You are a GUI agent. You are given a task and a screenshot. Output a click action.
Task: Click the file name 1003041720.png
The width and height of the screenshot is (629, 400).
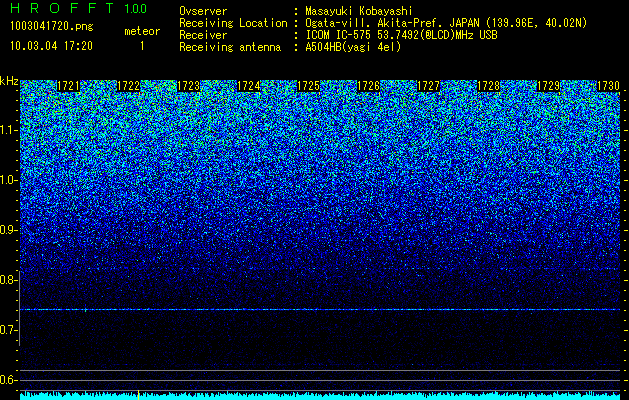click(52, 27)
